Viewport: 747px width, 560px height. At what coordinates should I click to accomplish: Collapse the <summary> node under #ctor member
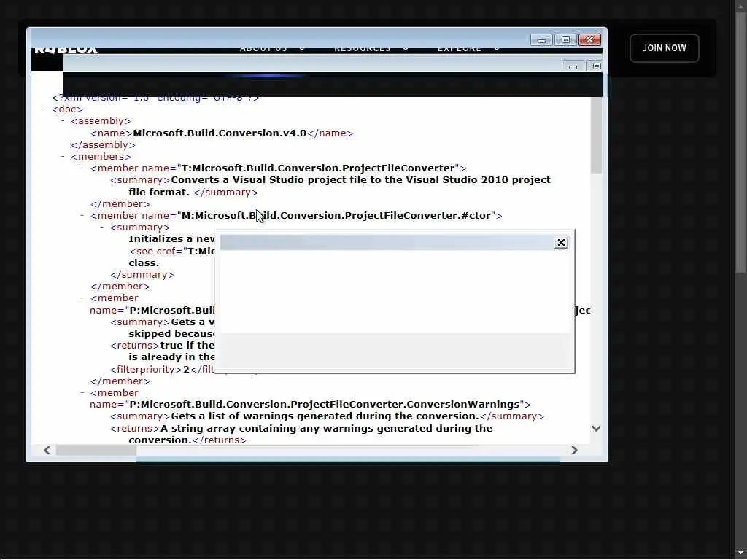point(101,227)
